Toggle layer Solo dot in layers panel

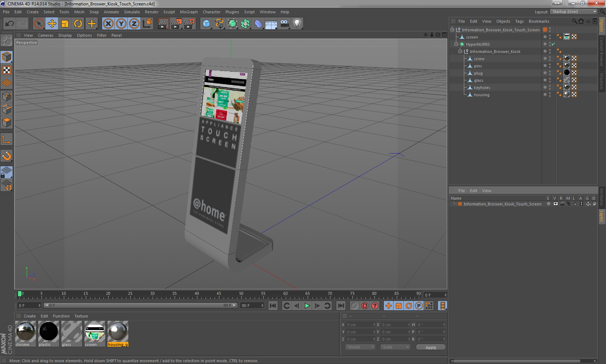[x=548, y=204]
